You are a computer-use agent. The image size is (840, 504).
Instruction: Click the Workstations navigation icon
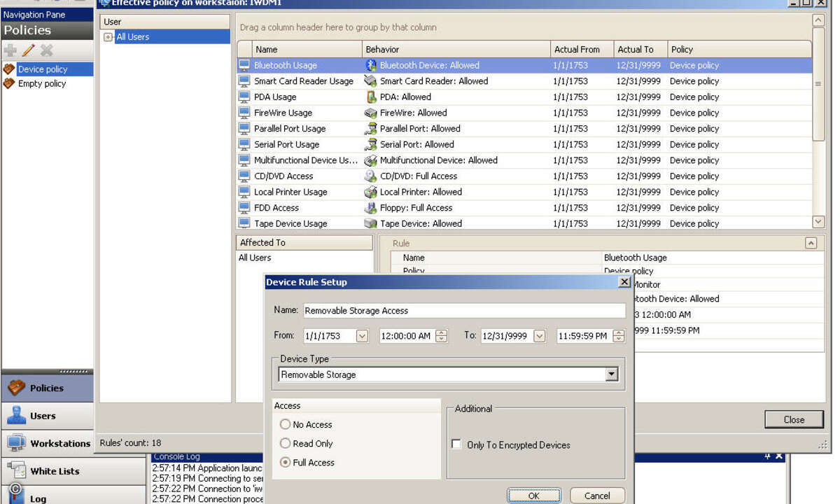pyautogui.click(x=16, y=443)
